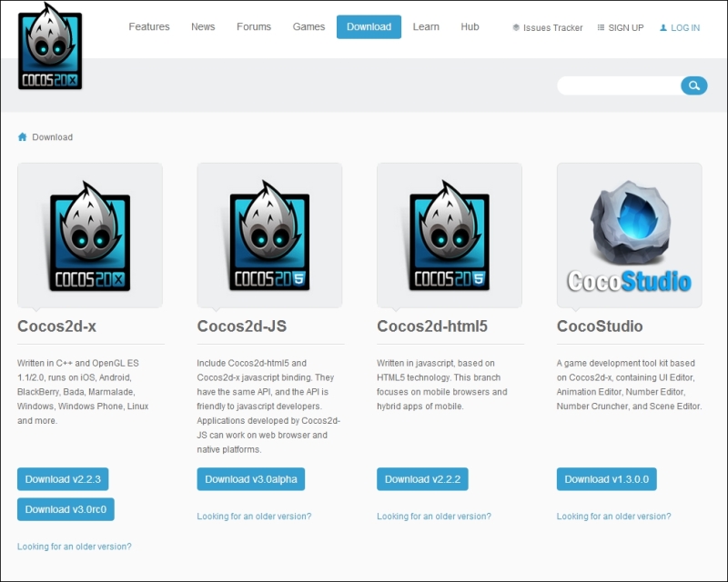Open the Cocos2d-JS product image
728x582 pixels.
[x=269, y=235]
